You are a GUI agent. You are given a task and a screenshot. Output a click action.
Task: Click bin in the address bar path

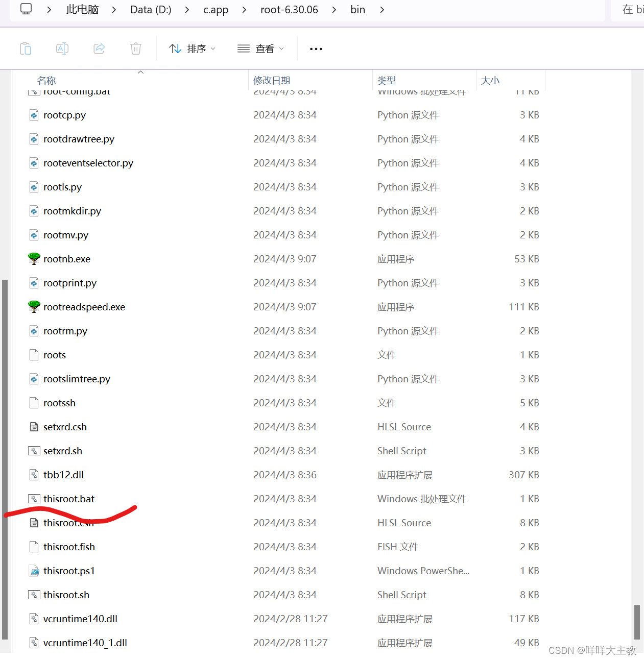pos(357,9)
